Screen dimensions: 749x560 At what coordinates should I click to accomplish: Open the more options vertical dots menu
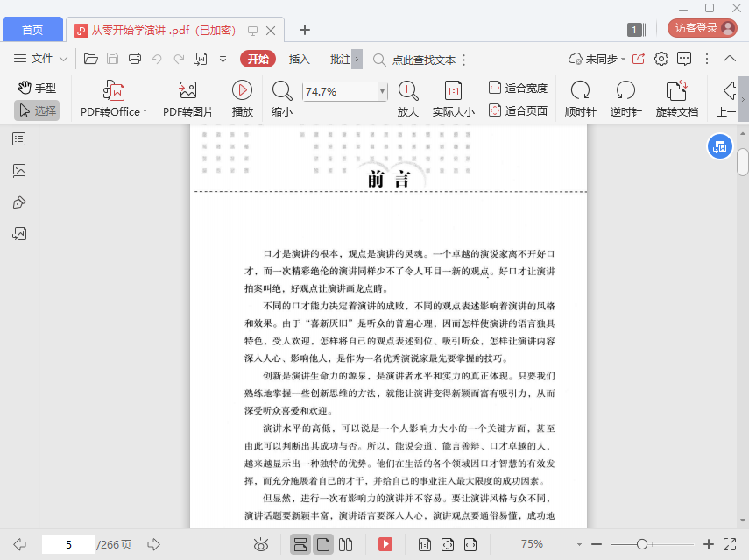click(x=707, y=59)
